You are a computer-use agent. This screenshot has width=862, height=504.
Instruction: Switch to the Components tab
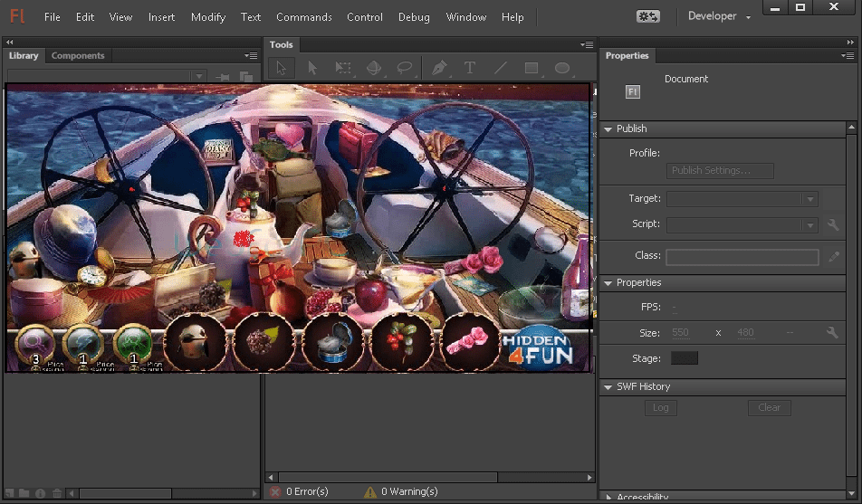(x=78, y=55)
